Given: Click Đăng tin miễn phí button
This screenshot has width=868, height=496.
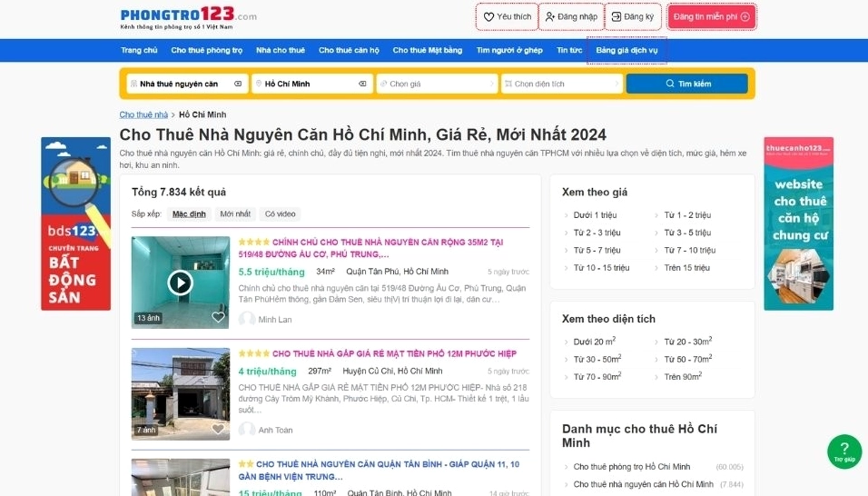Looking at the screenshot, I should point(711,16).
